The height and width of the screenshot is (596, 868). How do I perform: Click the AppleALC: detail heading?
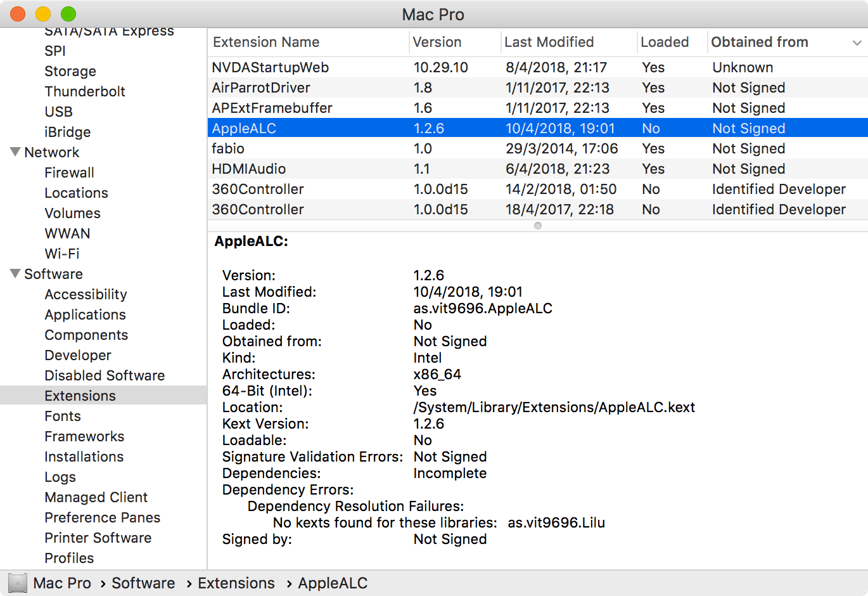(x=252, y=242)
